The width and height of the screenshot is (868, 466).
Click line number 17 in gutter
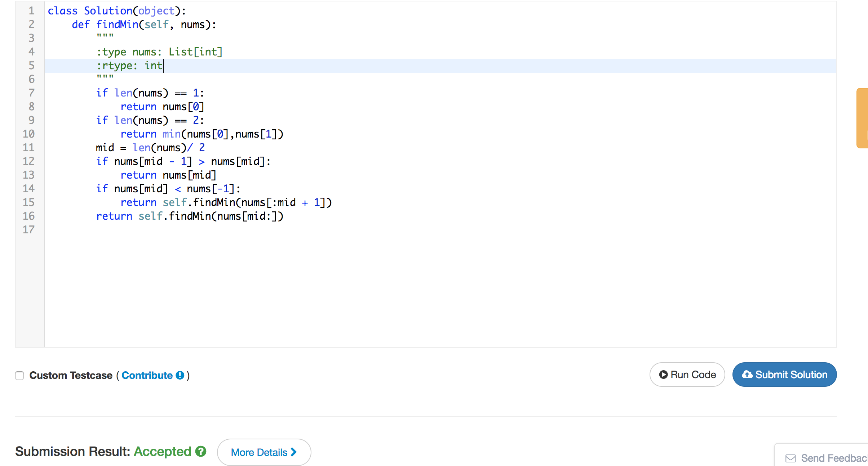pyautogui.click(x=28, y=230)
